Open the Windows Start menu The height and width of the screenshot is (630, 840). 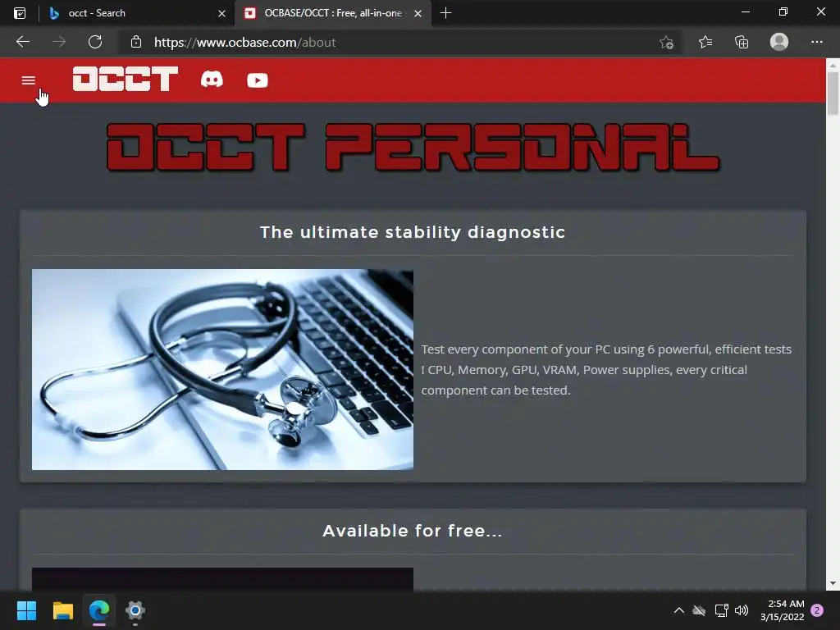tap(26, 610)
